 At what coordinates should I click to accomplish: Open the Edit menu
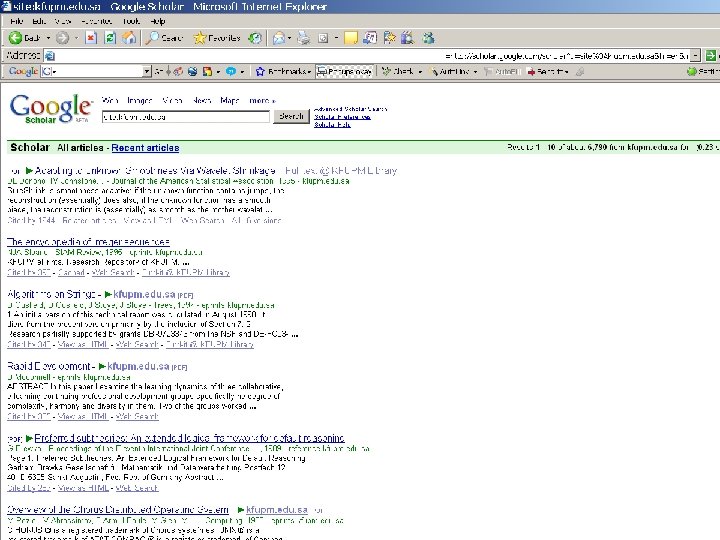(39, 21)
